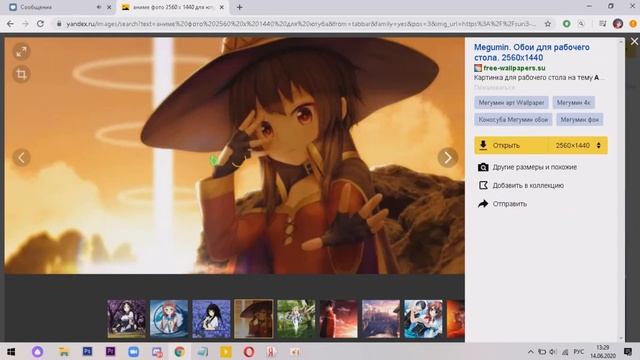640x360 pixels.
Task: Click the gray extension icon beside green one
Action: click(581, 24)
